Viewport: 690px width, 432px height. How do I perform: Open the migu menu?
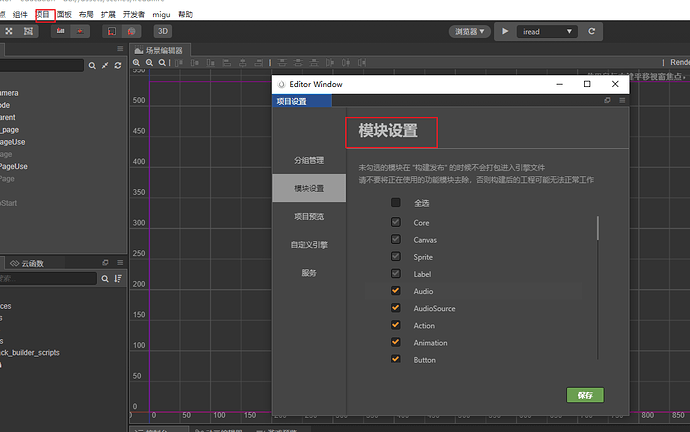tap(161, 15)
